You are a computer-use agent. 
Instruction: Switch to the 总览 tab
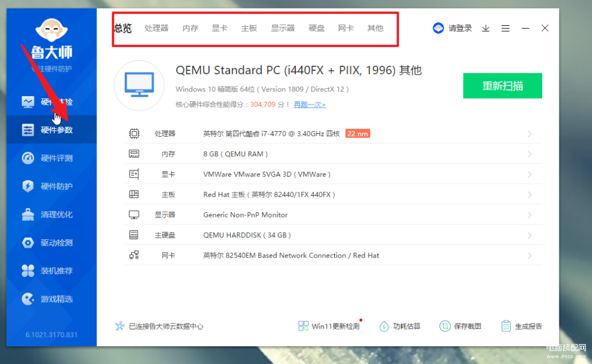coord(123,28)
